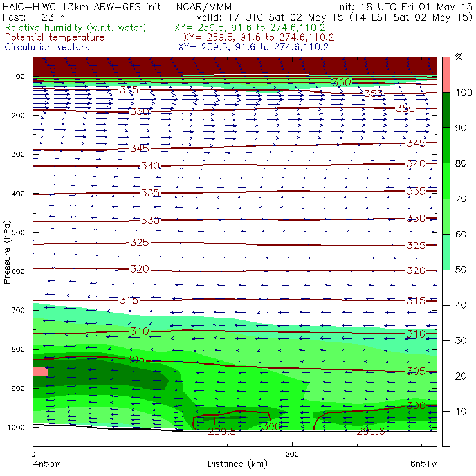This screenshot has height=476, width=476.
Task: Click the '900' pressure axis tick label
Action: (x=18, y=389)
